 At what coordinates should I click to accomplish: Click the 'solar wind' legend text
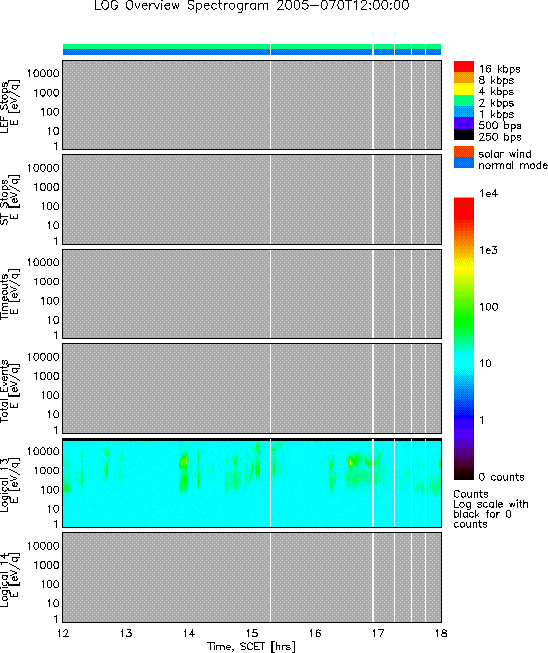pos(505,154)
